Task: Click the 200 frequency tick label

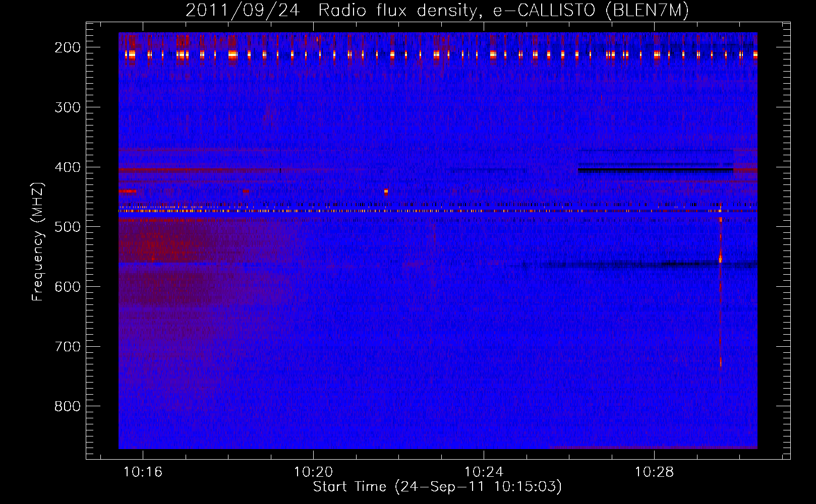Action: click(67, 47)
